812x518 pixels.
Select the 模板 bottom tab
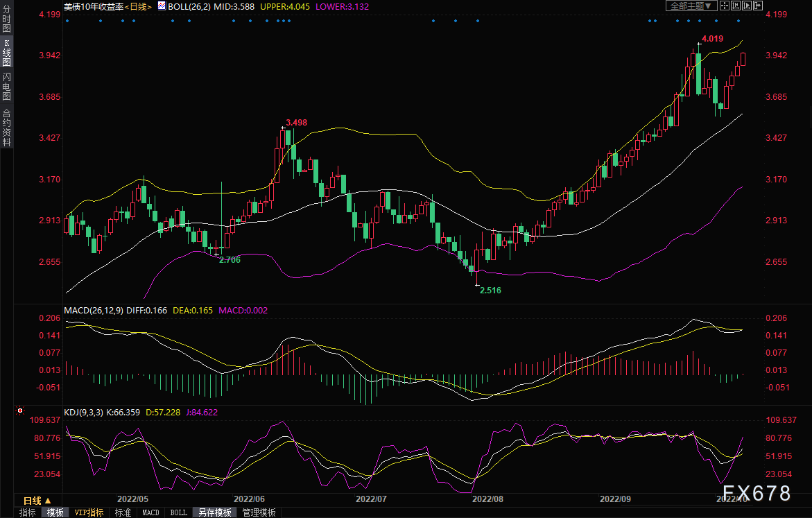[x=55, y=512]
